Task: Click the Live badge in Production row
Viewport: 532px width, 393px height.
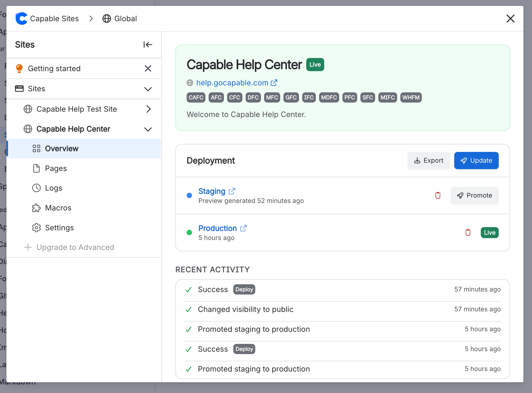Action: pos(490,232)
